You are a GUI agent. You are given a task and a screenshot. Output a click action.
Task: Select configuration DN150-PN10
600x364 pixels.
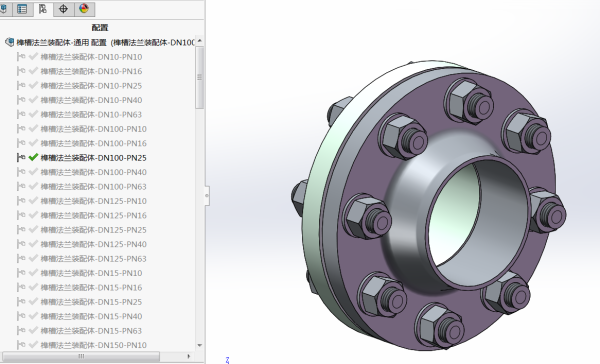pyautogui.click(x=93, y=345)
